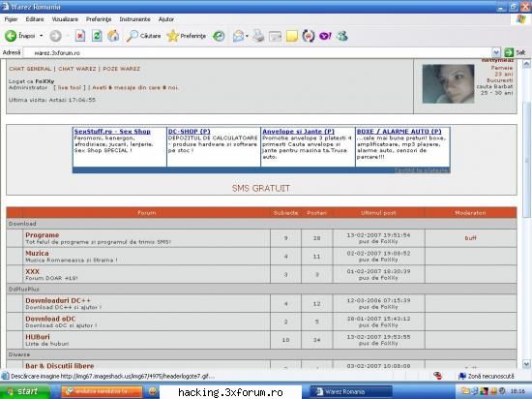The image size is (532, 399).
Task: Open the Downloaduri DC++ forum
Action: pyautogui.click(x=58, y=300)
